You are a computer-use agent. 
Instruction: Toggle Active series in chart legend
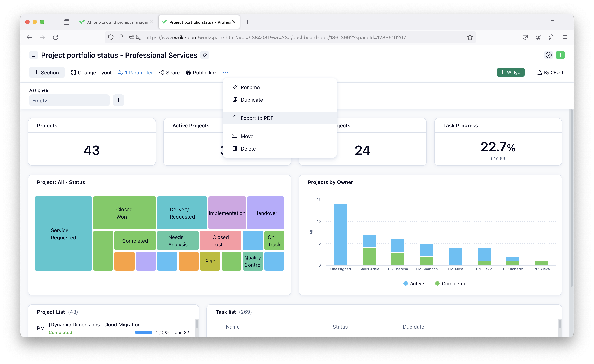point(414,284)
